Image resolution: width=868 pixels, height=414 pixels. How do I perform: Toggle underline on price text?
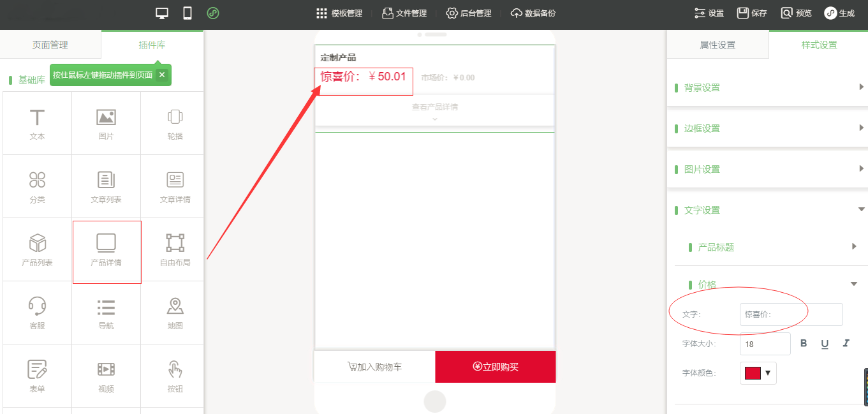tap(825, 343)
